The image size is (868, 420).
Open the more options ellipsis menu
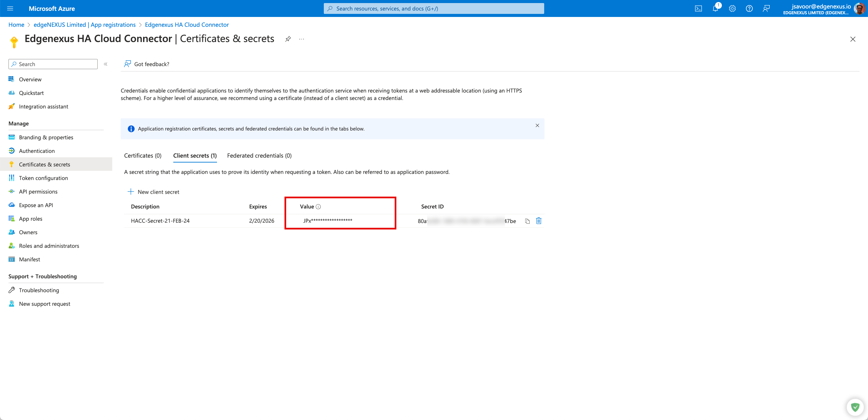pos(301,39)
